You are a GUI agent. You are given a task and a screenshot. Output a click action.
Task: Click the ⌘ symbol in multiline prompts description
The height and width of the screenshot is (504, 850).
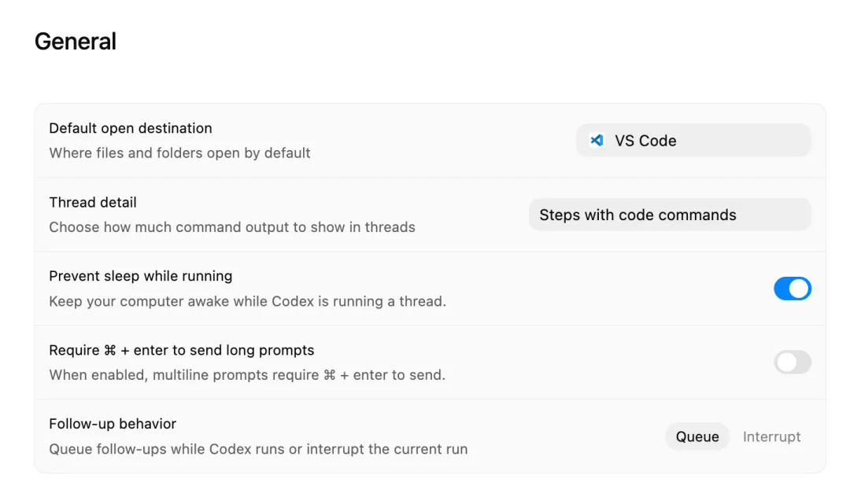[x=330, y=376]
